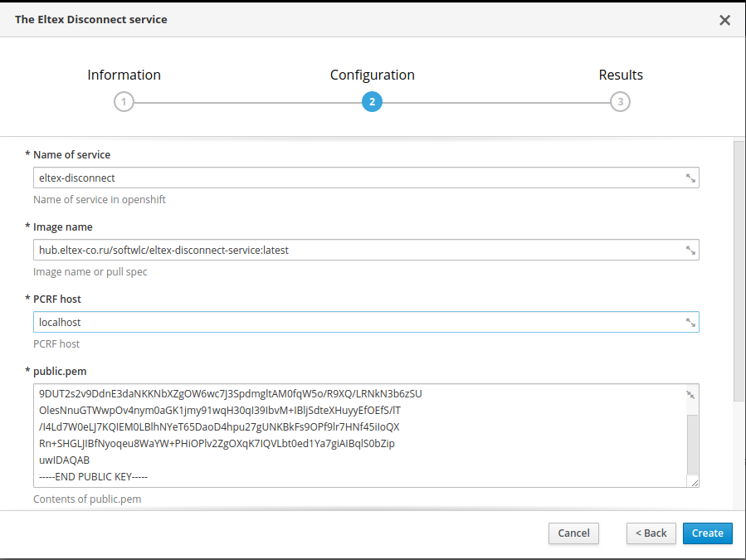Image resolution: width=746 pixels, height=560 pixels.
Task: Create the service with Create button
Action: [707, 533]
